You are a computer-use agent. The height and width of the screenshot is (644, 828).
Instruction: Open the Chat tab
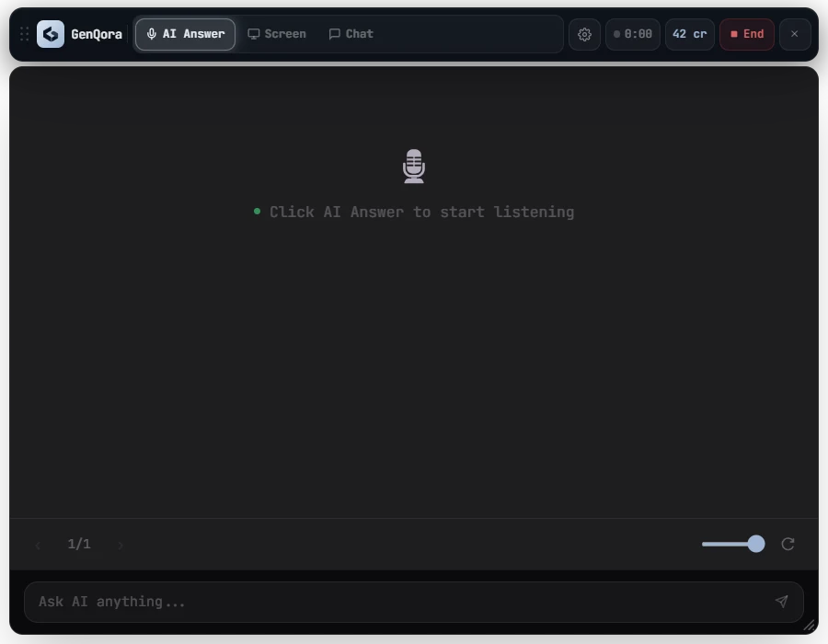(351, 34)
